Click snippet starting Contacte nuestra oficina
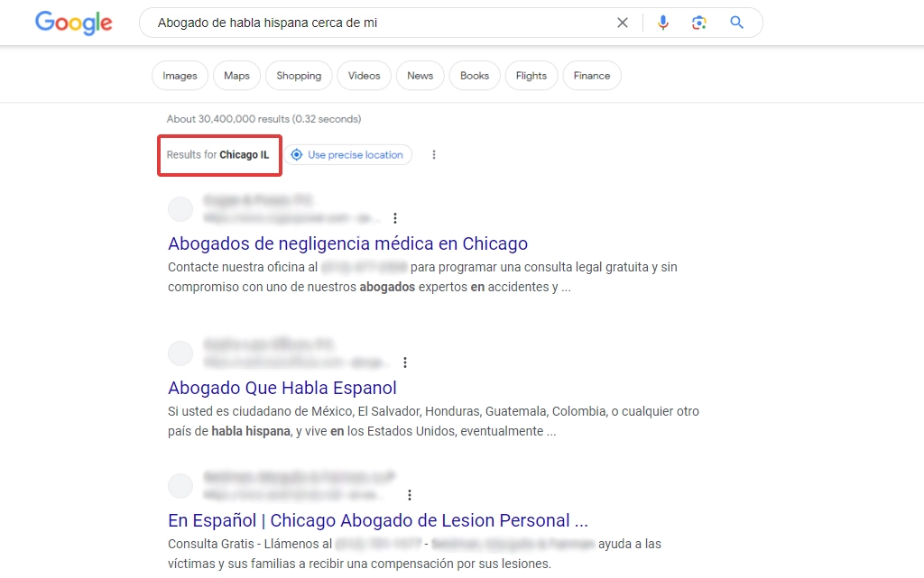This screenshot has height=578, width=924. coord(422,277)
